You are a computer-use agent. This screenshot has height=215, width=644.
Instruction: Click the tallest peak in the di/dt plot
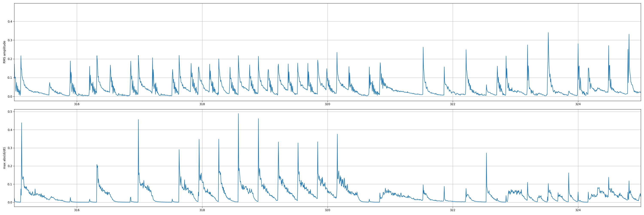coord(238,114)
